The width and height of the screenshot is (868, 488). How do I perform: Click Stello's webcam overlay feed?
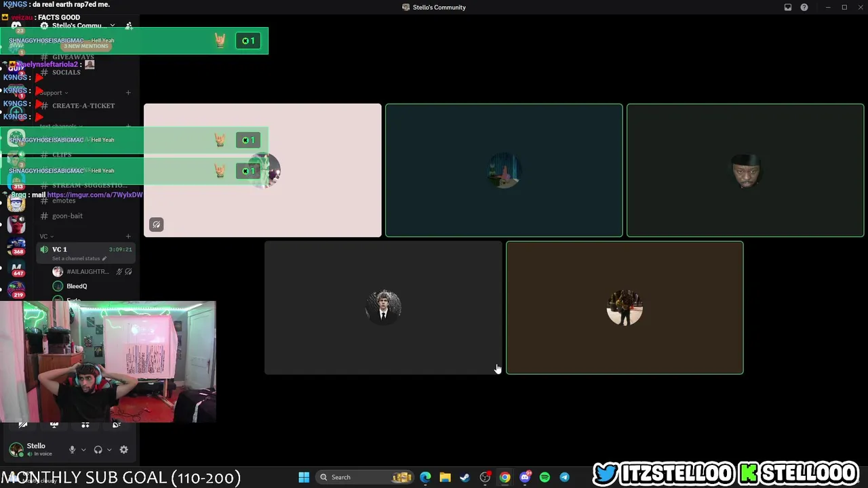pyautogui.click(x=108, y=362)
